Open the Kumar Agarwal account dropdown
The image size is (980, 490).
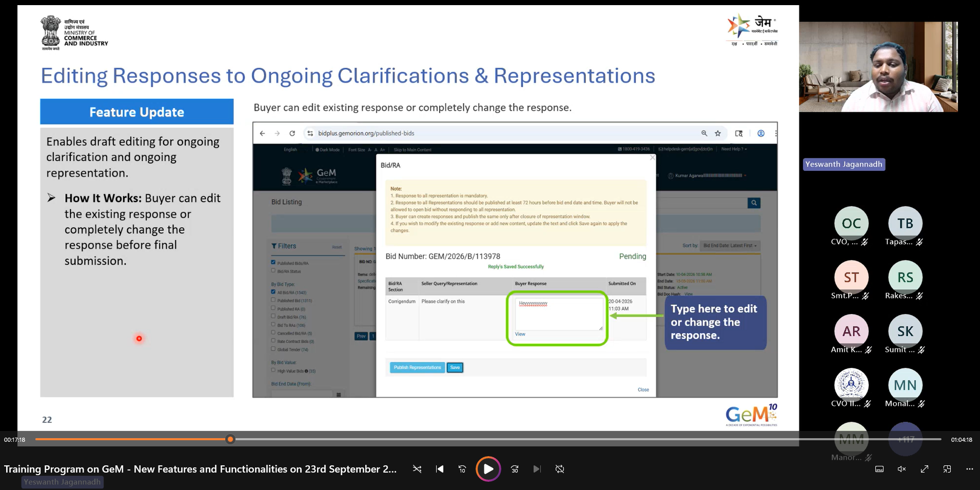click(x=711, y=175)
